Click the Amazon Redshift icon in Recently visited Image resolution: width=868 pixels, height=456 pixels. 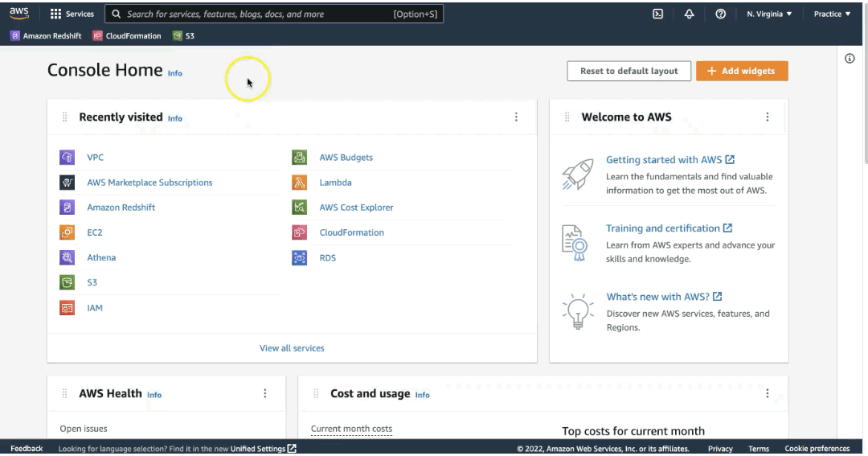(67, 207)
